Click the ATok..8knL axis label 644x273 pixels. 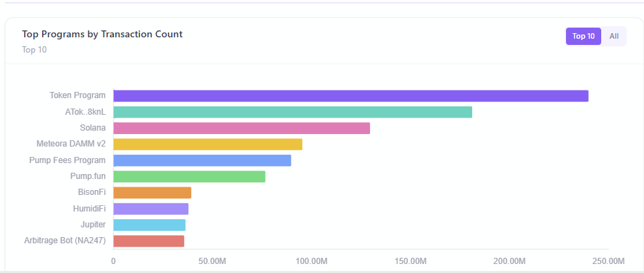tap(86, 112)
